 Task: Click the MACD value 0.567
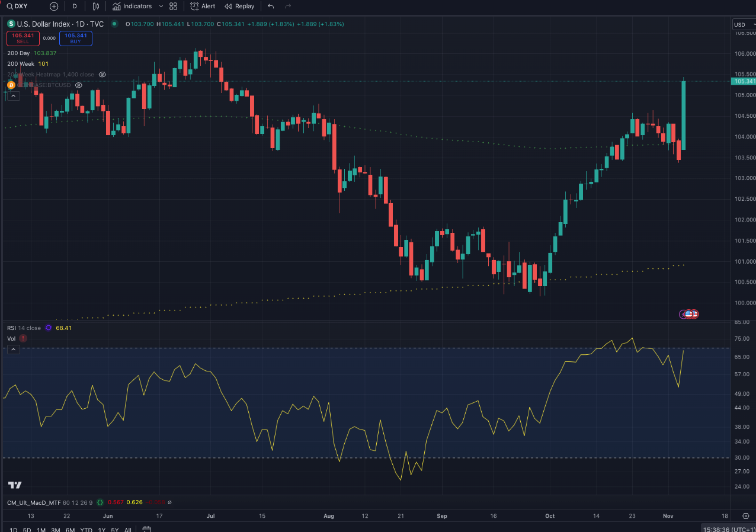click(115, 502)
